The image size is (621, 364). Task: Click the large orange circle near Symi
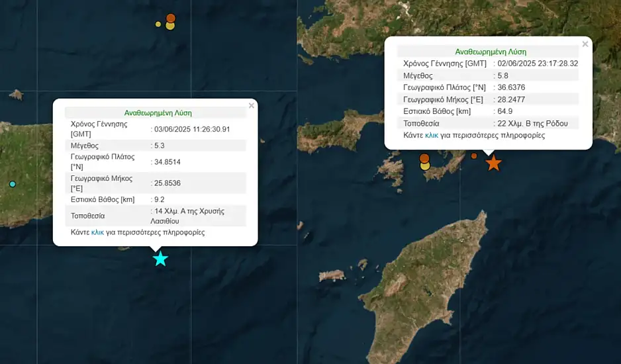424,158
